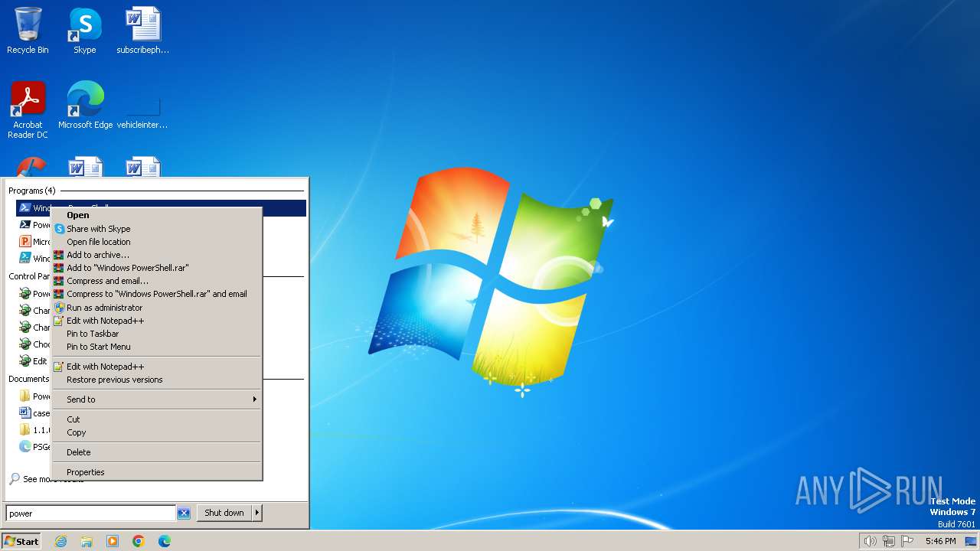
Task: Choose Open in the context menu
Action: pos(156,215)
